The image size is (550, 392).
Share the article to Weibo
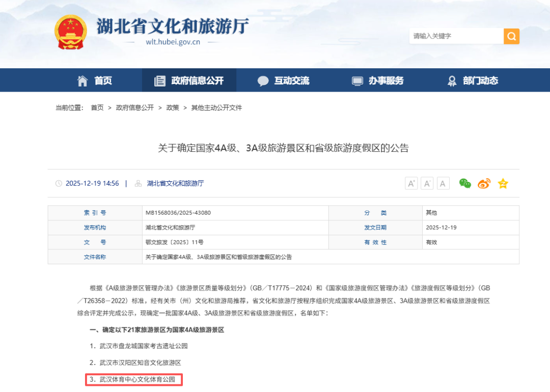483,184
